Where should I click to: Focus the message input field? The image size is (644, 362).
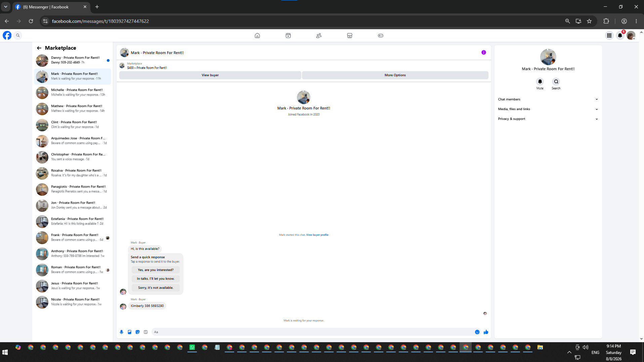click(312, 332)
